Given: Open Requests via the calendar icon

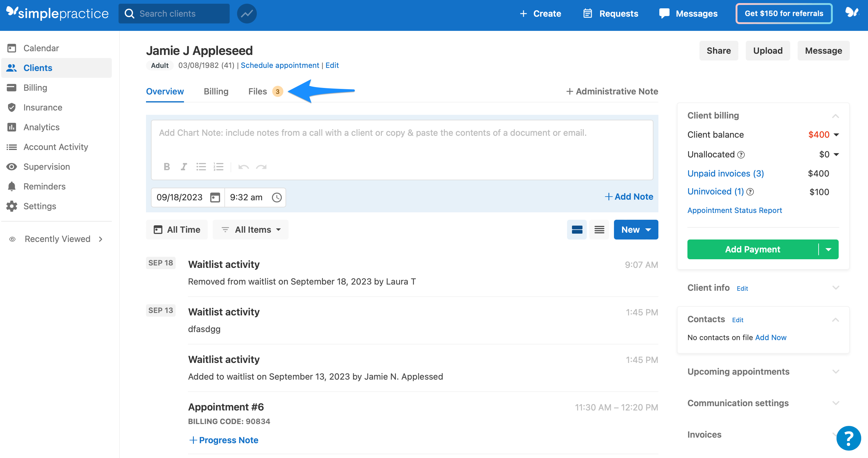Looking at the screenshot, I should [587, 14].
